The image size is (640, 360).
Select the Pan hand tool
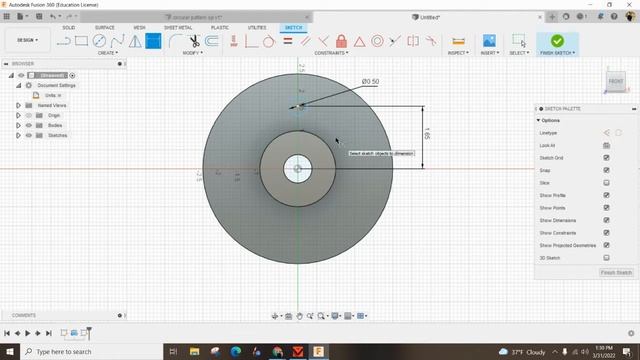(x=299, y=316)
